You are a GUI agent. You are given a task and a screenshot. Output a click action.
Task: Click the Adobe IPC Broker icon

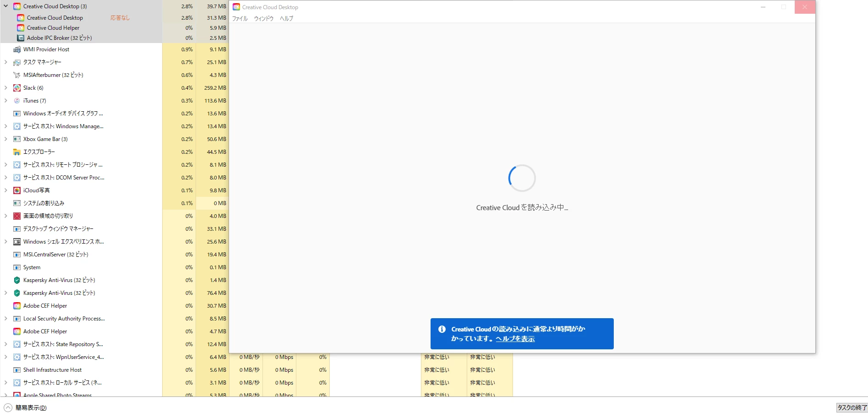pos(21,38)
